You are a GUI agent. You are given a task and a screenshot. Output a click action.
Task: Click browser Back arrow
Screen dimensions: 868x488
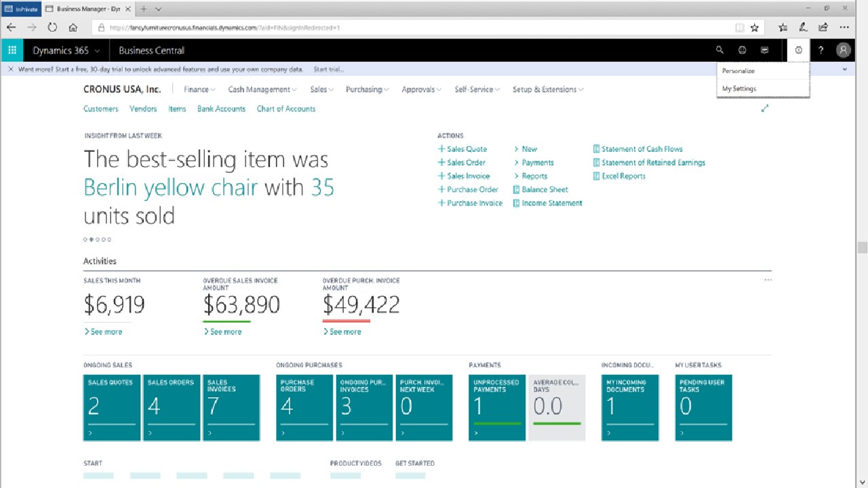[x=11, y=28]
